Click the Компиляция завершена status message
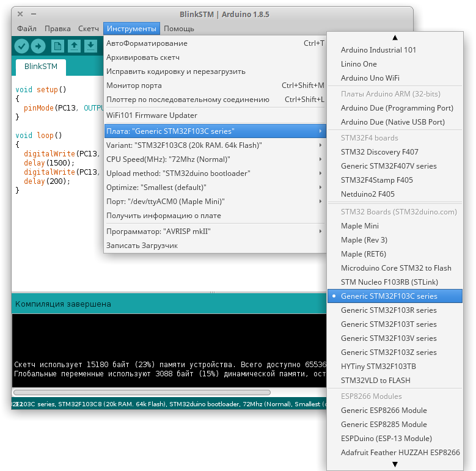Viewport: 476px width, 471px height. 63,304
